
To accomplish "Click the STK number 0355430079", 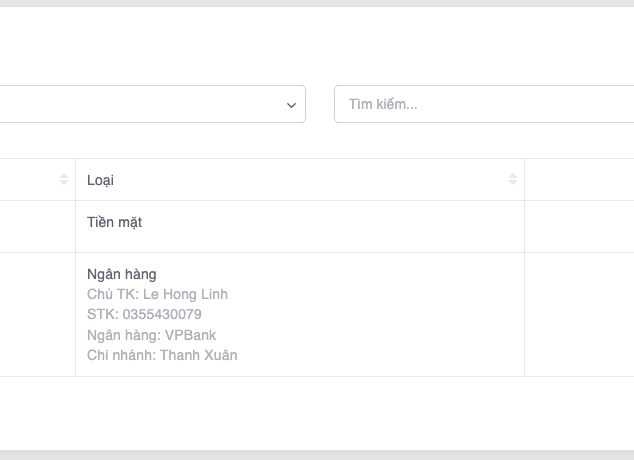I will (144, 314).
